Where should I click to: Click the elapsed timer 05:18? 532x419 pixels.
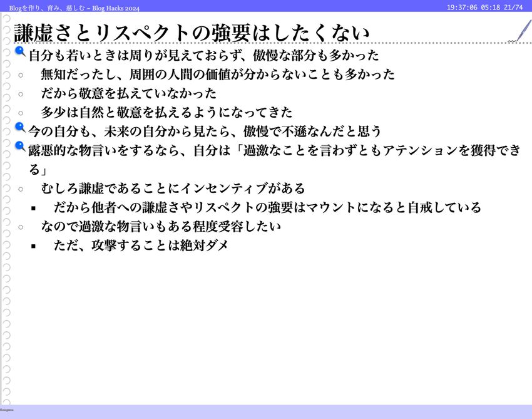(490, 7)
